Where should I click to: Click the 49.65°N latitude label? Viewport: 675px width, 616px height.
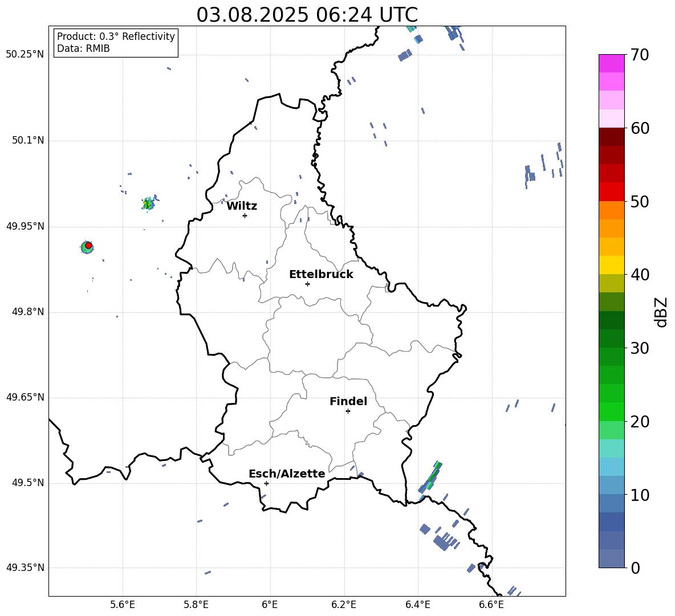click(25, 397)
